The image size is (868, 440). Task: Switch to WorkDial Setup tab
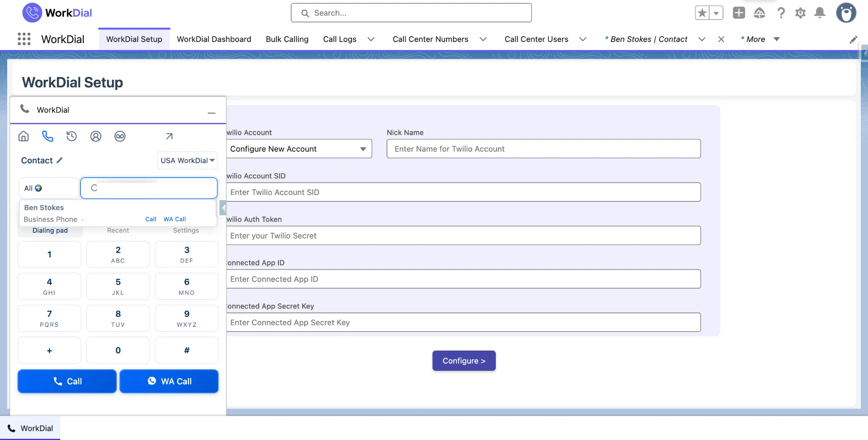pos(134,39)
